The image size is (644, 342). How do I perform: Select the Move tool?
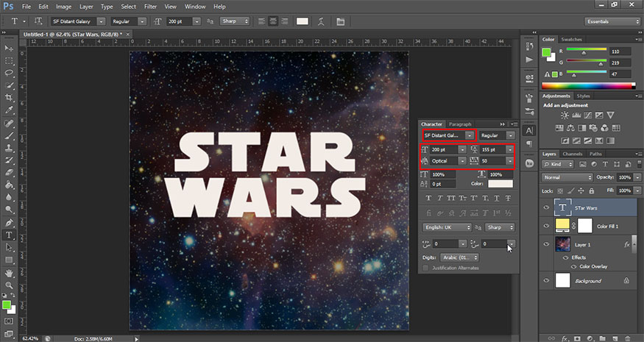pyautogui.click(x=9, y=48)
